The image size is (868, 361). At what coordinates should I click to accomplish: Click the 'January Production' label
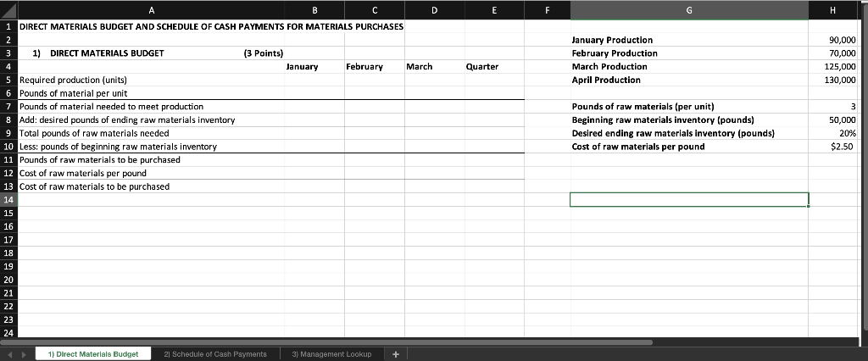[x=612, y=40]
